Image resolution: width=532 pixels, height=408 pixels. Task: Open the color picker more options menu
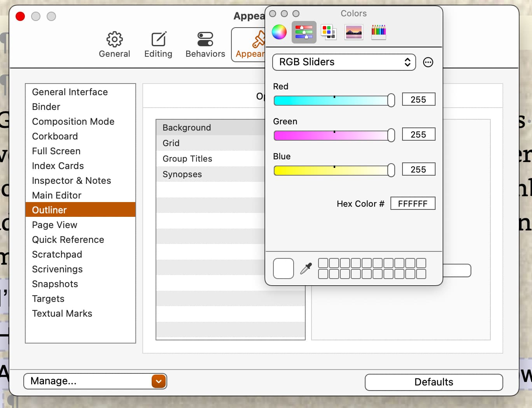(428, 62)
